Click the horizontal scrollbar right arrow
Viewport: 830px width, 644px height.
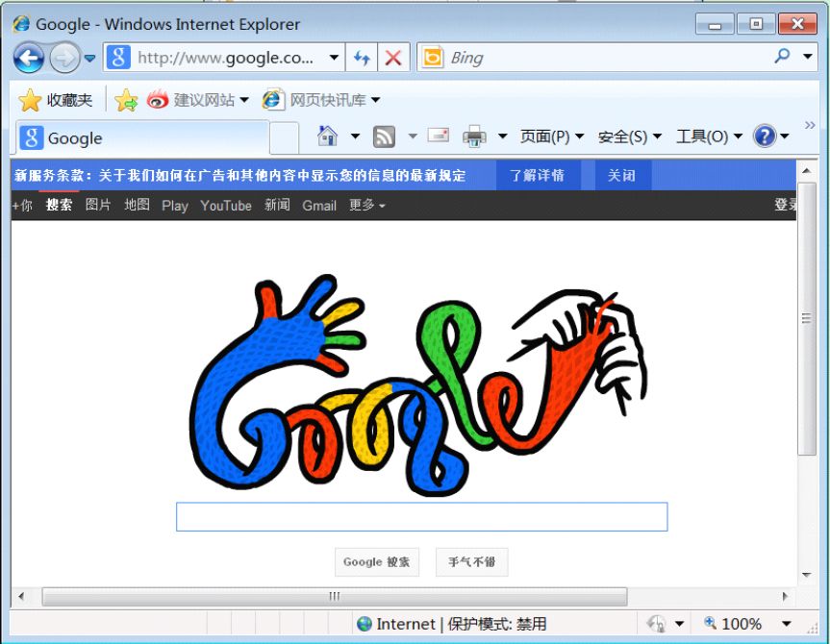[785, 596]
